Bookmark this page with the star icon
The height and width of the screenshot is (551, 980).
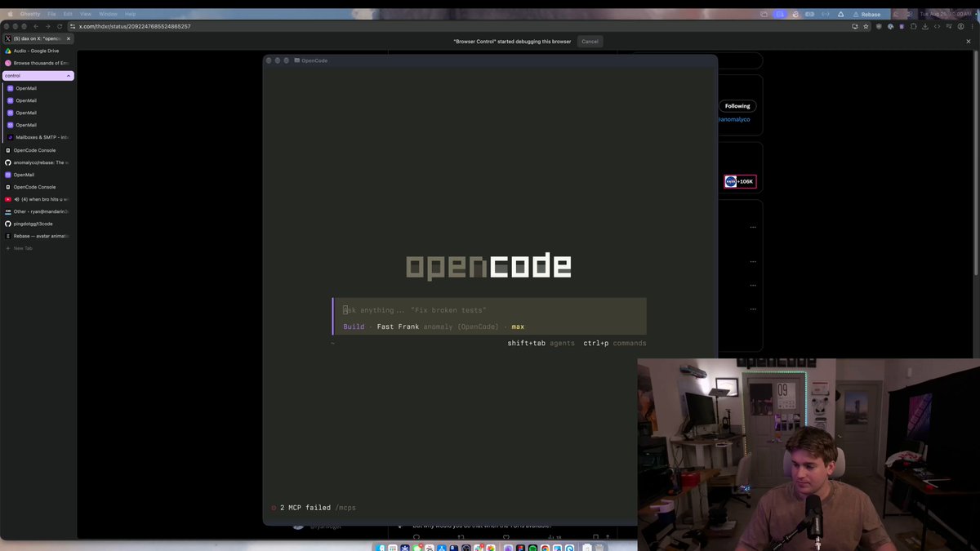pyautogui.click(x=866, y=26)
